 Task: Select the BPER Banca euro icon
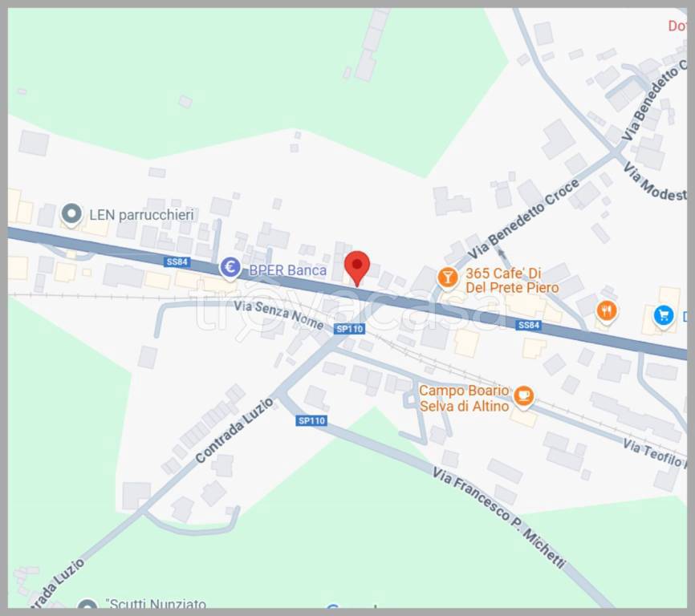coord(230,269)
